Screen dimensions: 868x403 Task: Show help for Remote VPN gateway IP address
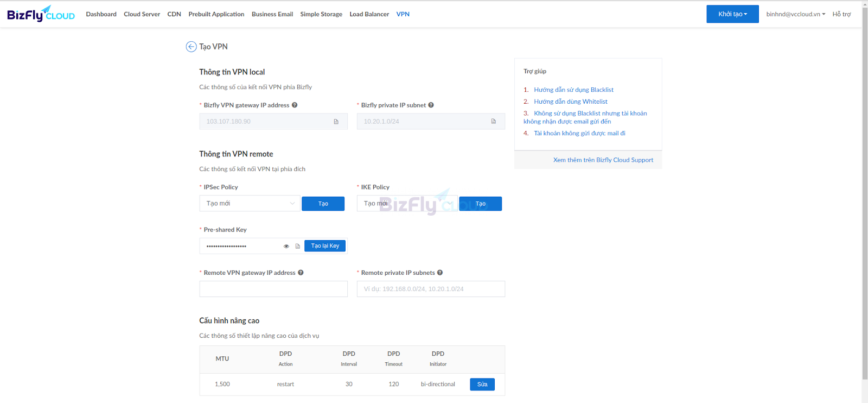click(301, 273)
